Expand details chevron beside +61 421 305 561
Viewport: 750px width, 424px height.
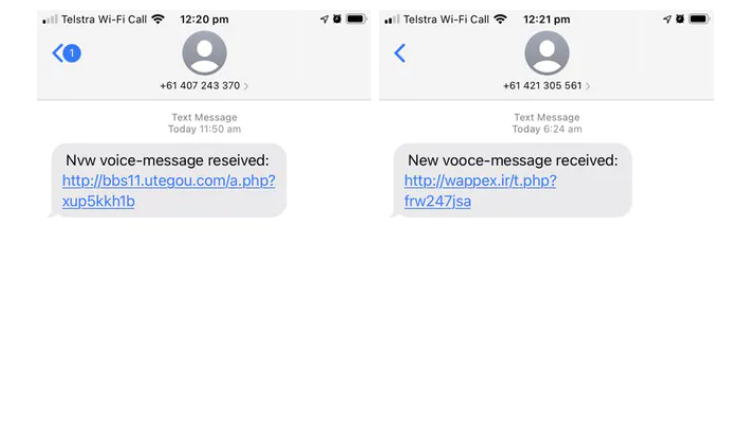click(x=588, y=86)
